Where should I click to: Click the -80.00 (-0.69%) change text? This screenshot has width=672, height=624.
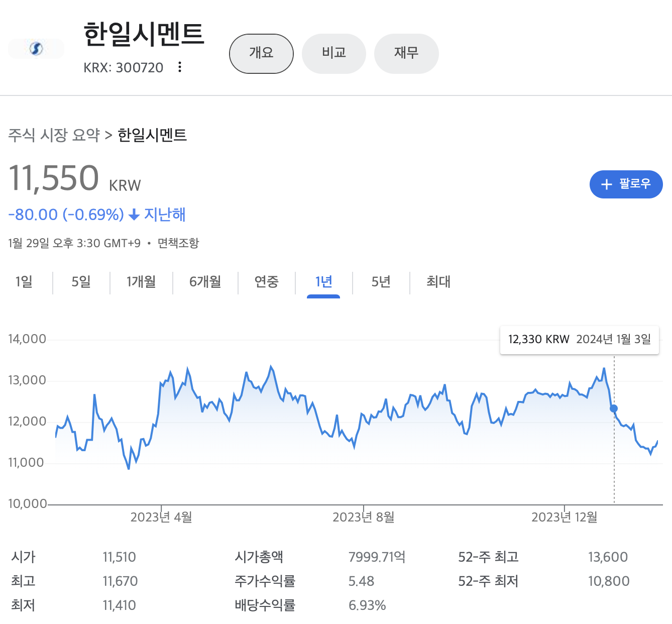pos(66,215)
